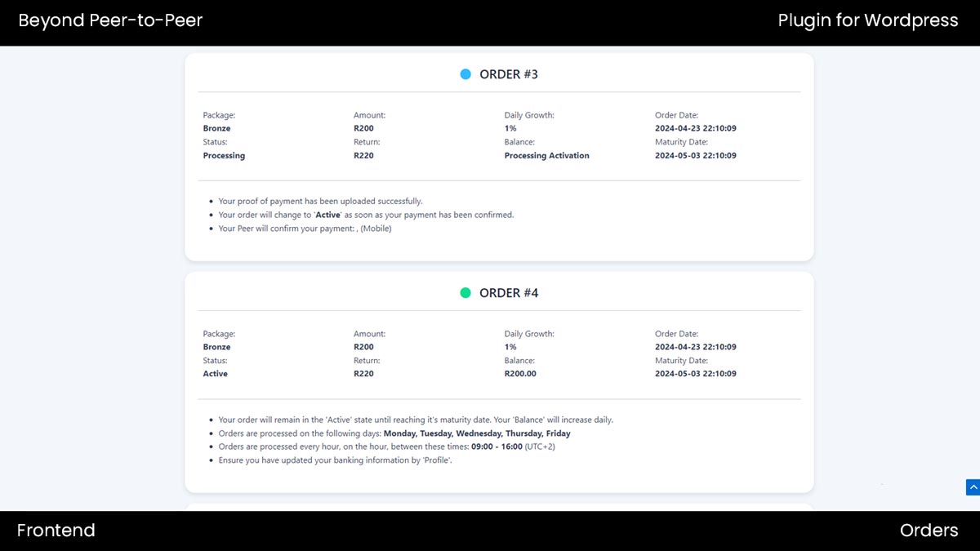Click the Maturity Date timestamp of ORDER #4

696,373
